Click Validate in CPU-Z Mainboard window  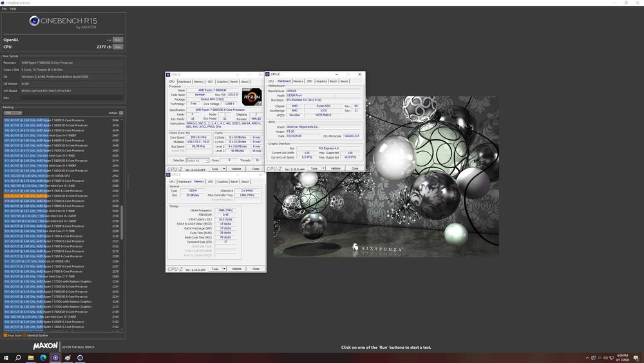[336, 168]
